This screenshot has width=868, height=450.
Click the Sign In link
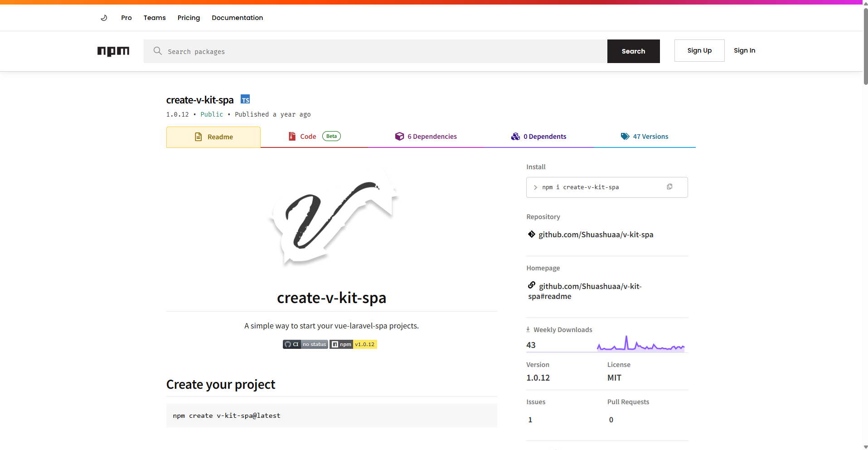[x=744, y=50]
